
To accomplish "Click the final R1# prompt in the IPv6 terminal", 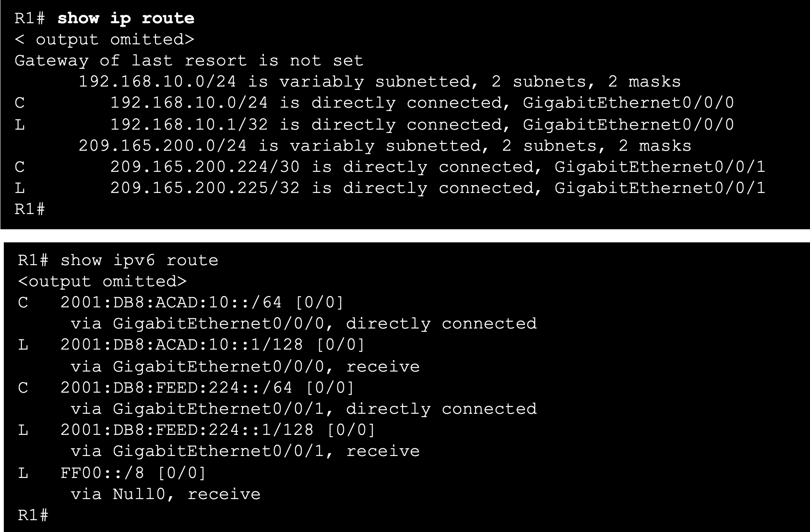I will [x=33, y=515].
